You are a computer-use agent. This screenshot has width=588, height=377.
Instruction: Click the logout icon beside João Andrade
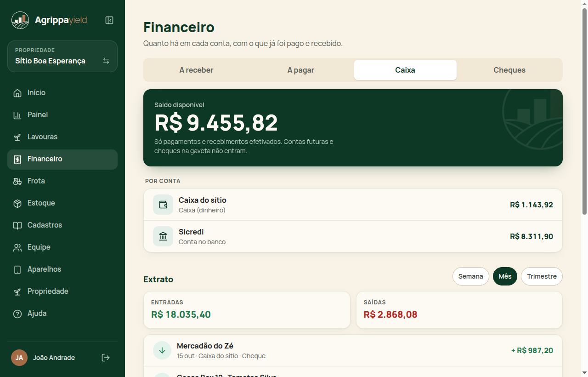point(106,358)
